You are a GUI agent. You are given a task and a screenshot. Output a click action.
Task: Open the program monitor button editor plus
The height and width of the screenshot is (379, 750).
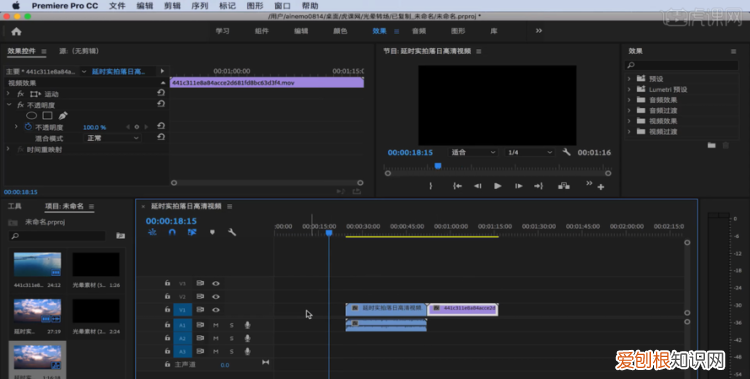coord(601,187)
